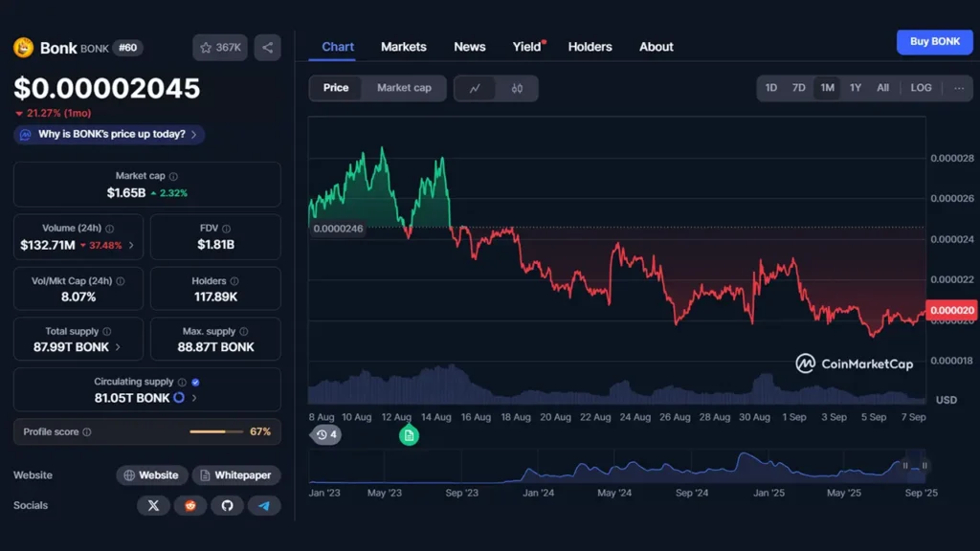Click the 117.89K holders value

(x=215, y=297)
